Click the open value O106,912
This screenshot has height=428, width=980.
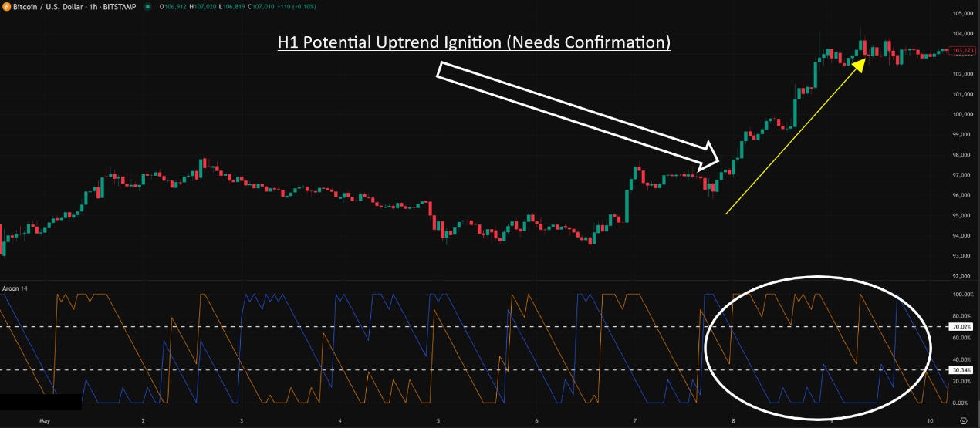coord(172,6)
